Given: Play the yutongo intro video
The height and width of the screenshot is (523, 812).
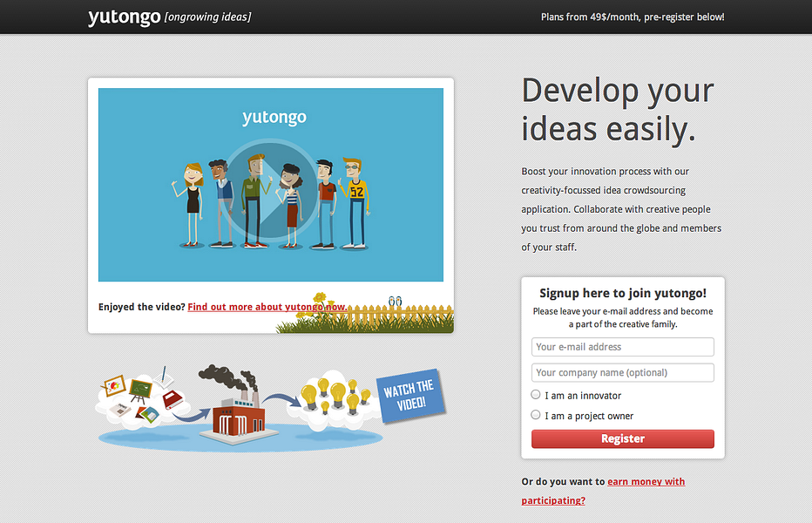Looking at the screenshot, I should coord(270,188).
